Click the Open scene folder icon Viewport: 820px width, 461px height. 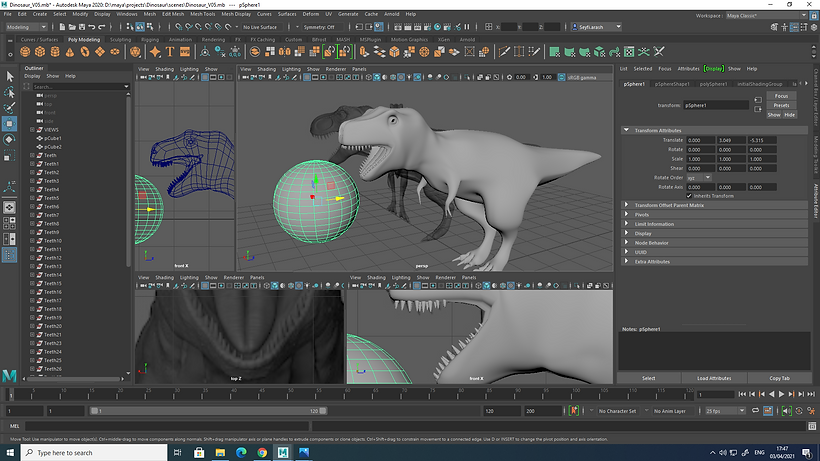72,27
